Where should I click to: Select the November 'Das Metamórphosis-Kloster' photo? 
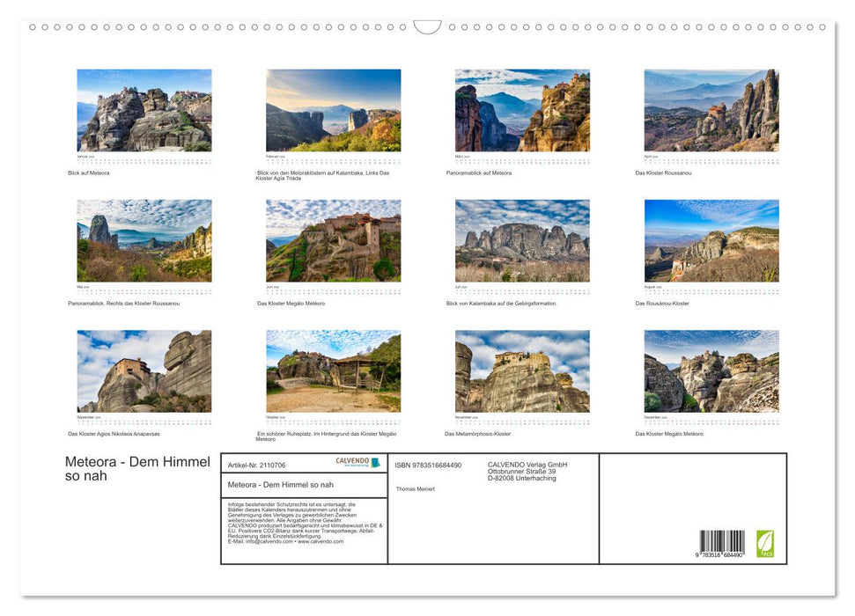(x=522, y=371)
